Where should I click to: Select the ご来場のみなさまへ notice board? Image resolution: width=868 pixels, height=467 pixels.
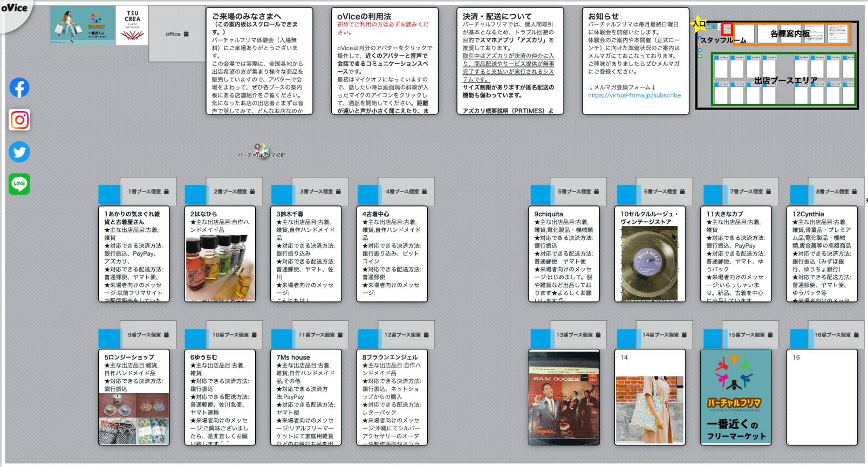(x=259, y=60)
